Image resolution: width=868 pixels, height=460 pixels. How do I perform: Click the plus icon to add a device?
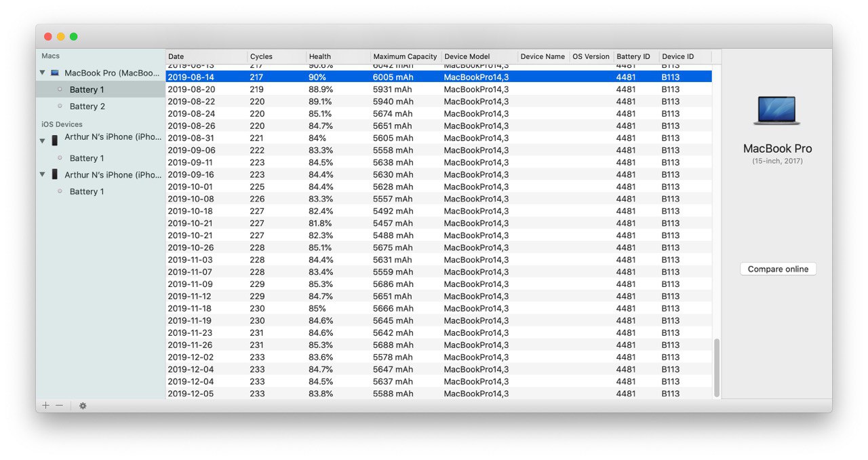[x=45, y=405]
